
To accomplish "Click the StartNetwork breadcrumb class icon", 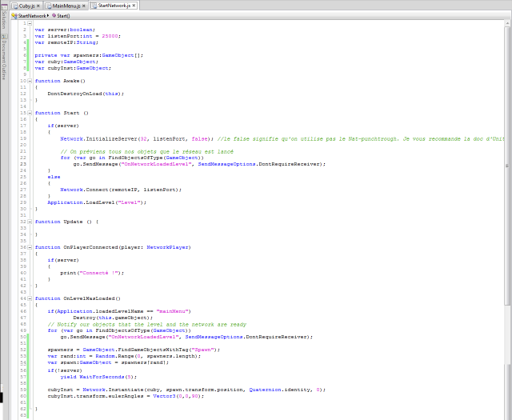I will (14, 16).
